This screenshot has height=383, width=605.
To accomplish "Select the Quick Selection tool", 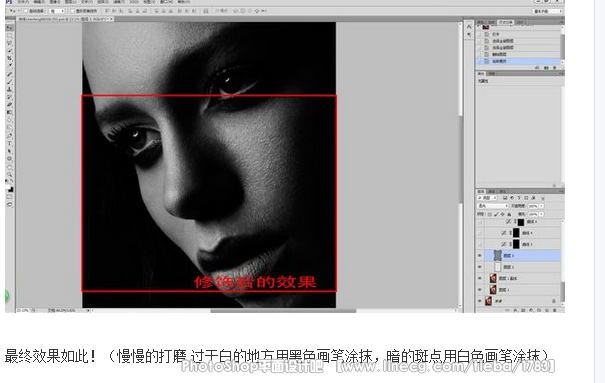I will (x=9, y=51).
